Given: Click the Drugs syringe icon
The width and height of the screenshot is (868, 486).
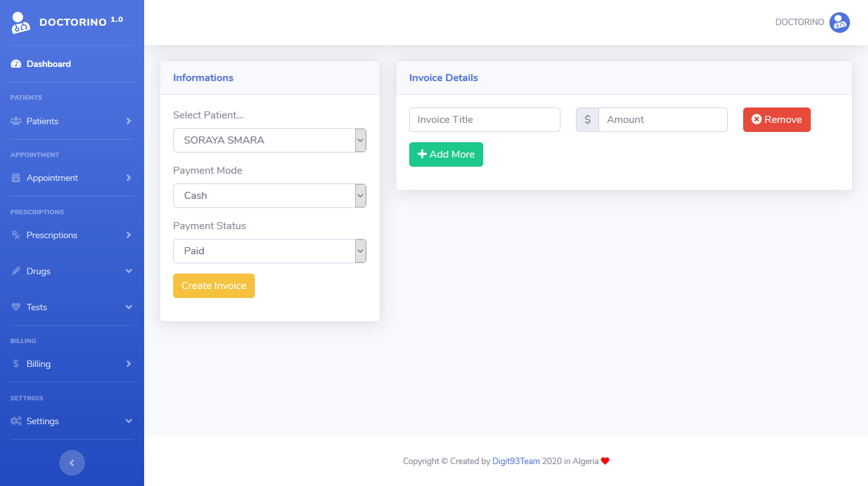Looking at the screenshot, I should 16,271.
